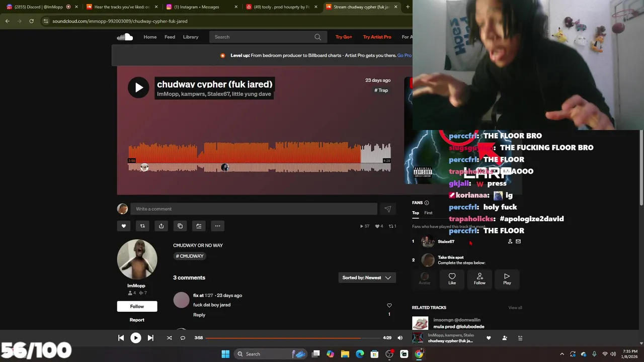Click the Like step button in the fans panel
644x362 pixels.
pyautogui.click(x=452, y=279)
